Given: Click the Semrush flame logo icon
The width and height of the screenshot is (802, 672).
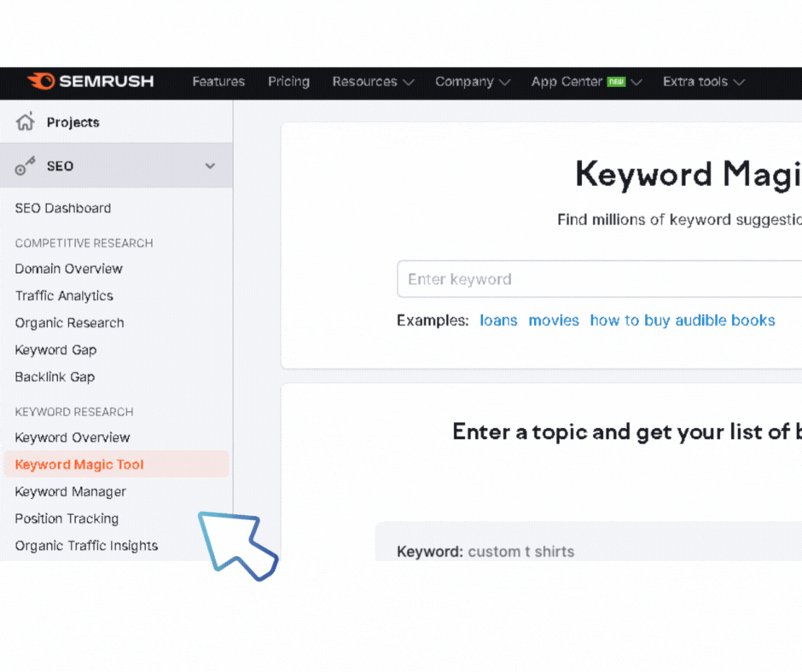Looking at the screenshot, I should [41, 81].
